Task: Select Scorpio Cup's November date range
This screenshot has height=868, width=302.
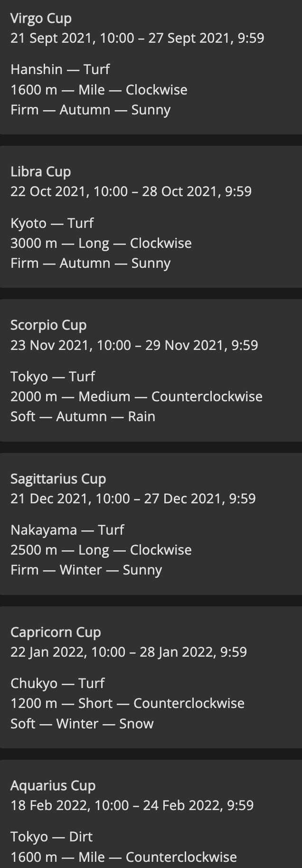Action: point(134,345)
